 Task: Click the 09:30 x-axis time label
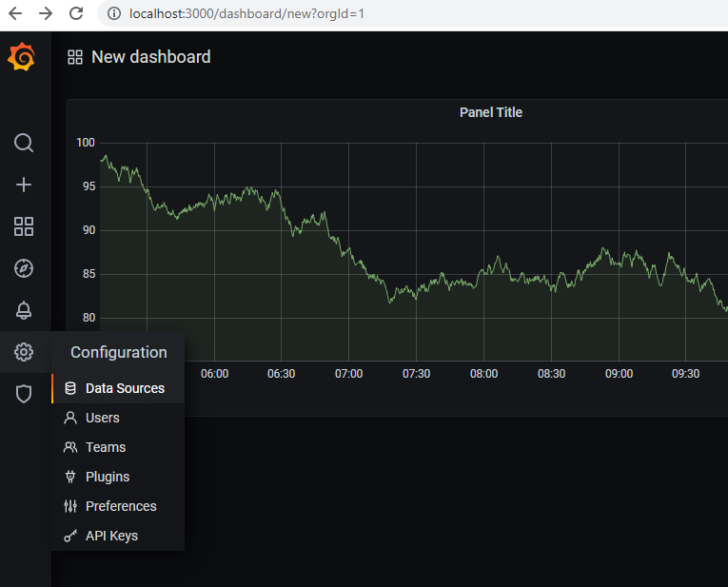[x=686, y=374]
